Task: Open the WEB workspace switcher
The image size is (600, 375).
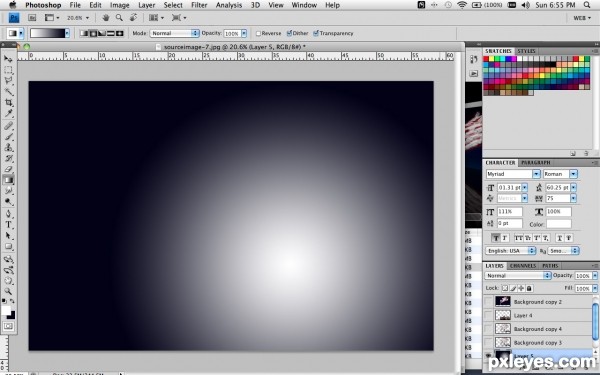Action: point(582,18)
